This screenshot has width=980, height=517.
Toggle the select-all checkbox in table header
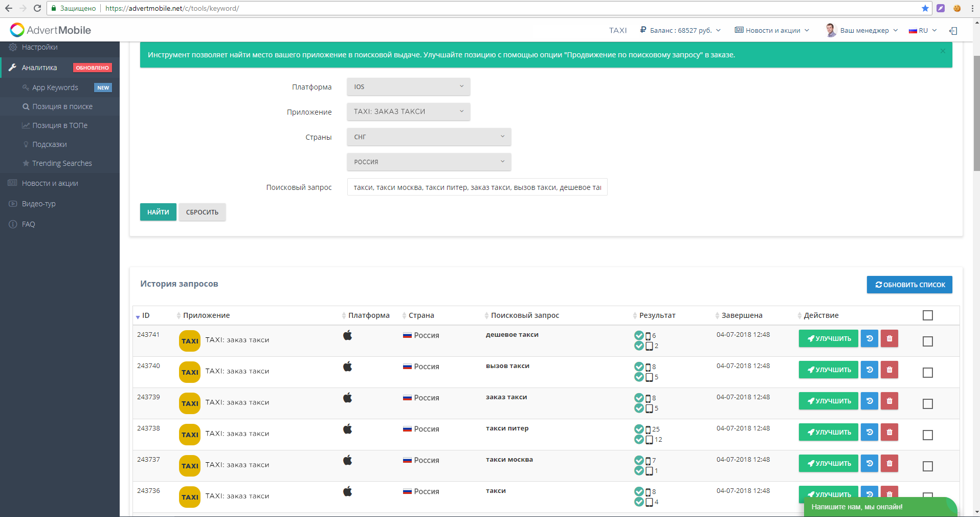(927, 315)
